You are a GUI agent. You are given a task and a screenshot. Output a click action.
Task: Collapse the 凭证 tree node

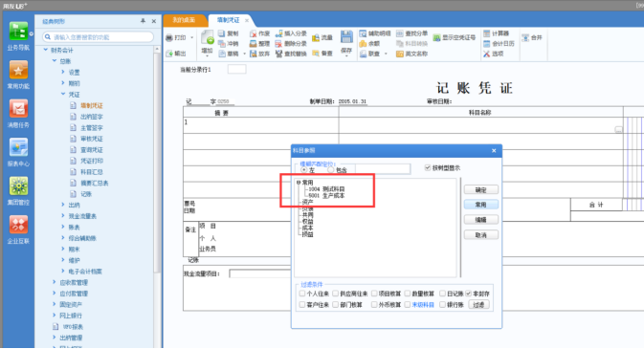pyautogui.click(x=63, y=94)
